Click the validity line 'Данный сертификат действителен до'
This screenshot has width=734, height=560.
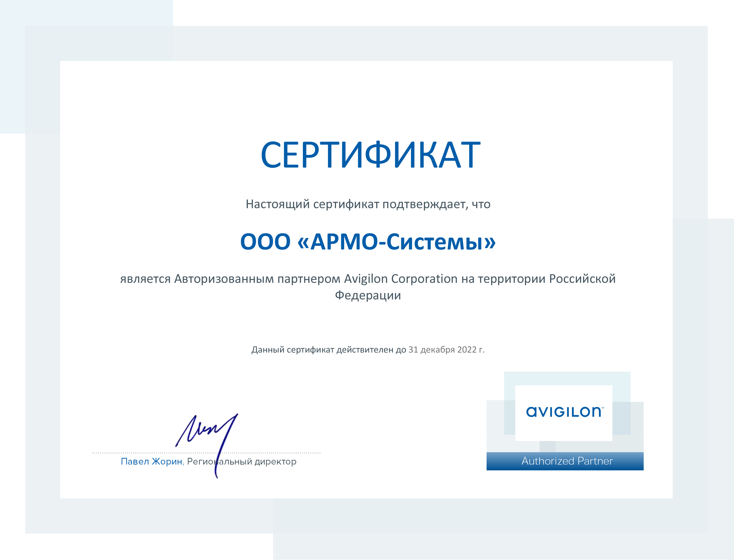329,350
